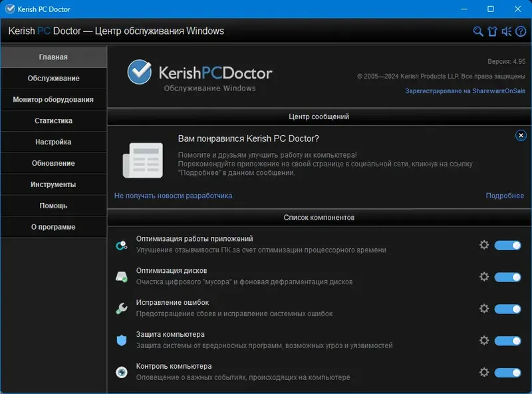
Task: Open the theme t-shirt icon in the header
Action: (492, 31)
